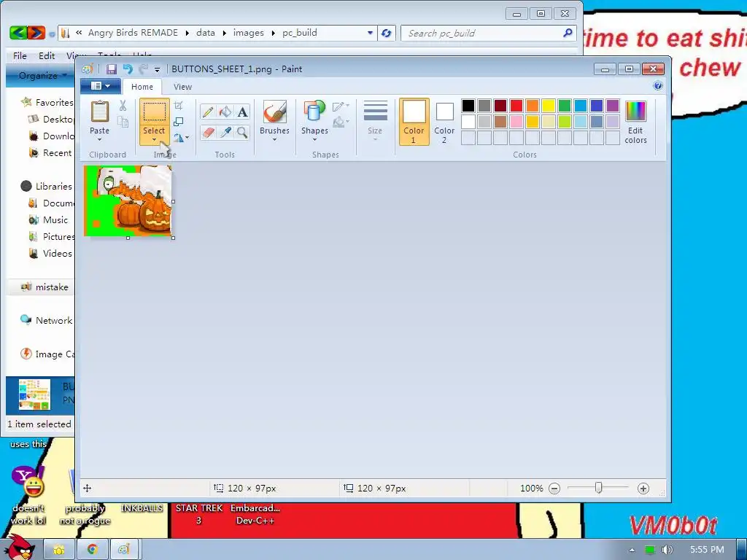Open Music library in Explorer sidebar
Screen dimensions: 747x560
[x=55, y=220]
